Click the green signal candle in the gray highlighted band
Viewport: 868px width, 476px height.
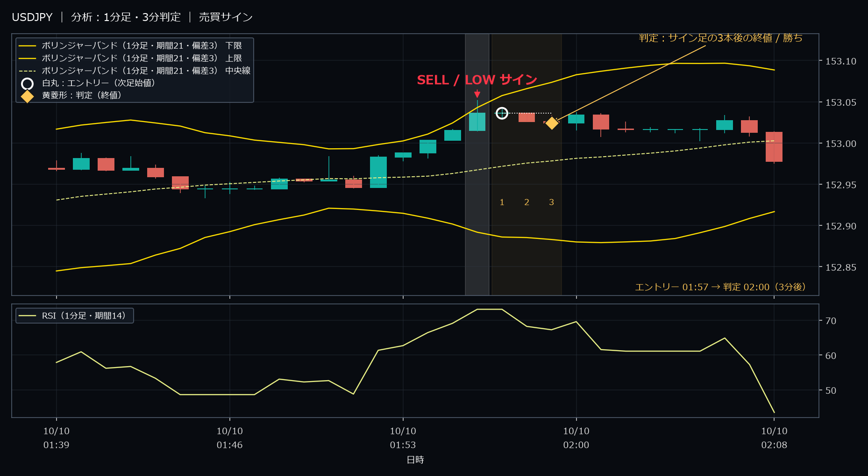(477, 122)
